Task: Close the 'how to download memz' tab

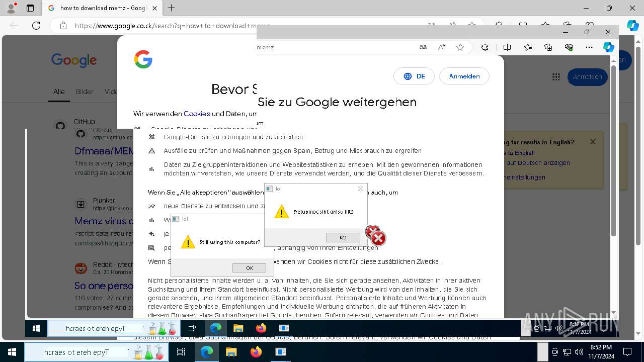Action: pos(155,8)
